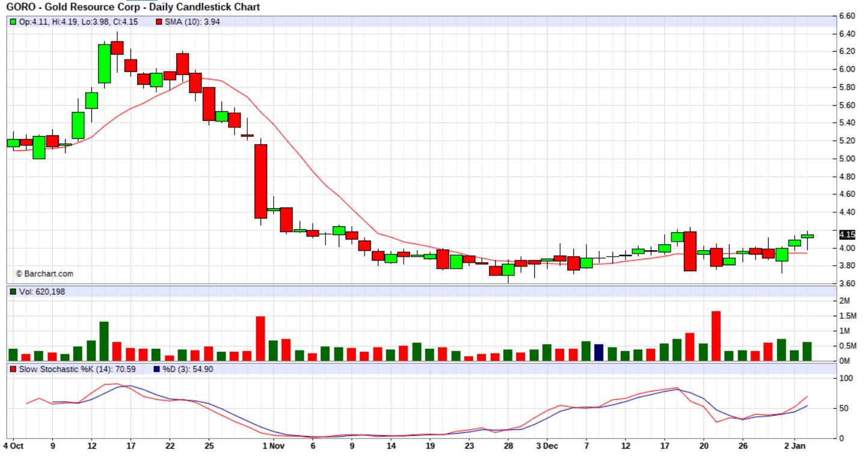This screenshot has height=457, width=868.
Task: Click the blue %D (3) legend swatch
Action: pos(157,369)
